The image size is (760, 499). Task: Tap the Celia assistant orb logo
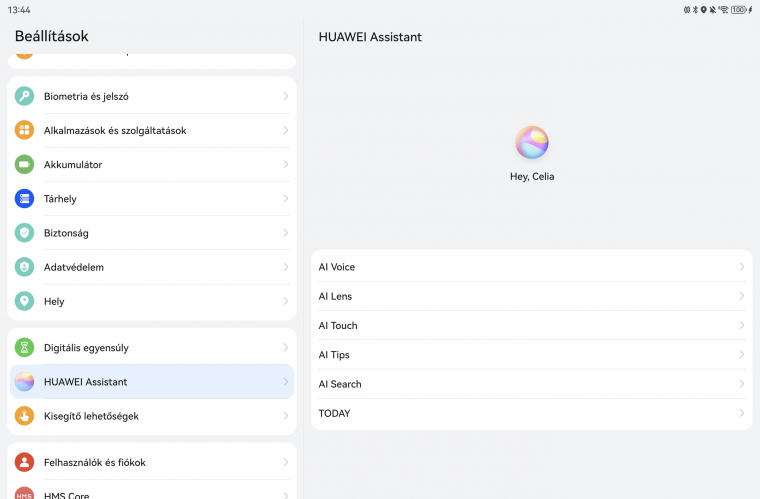(x=531, y=143)
